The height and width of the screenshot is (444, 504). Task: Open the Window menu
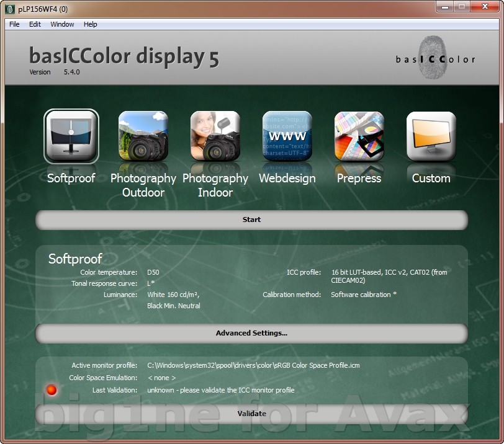pos(62,24)
